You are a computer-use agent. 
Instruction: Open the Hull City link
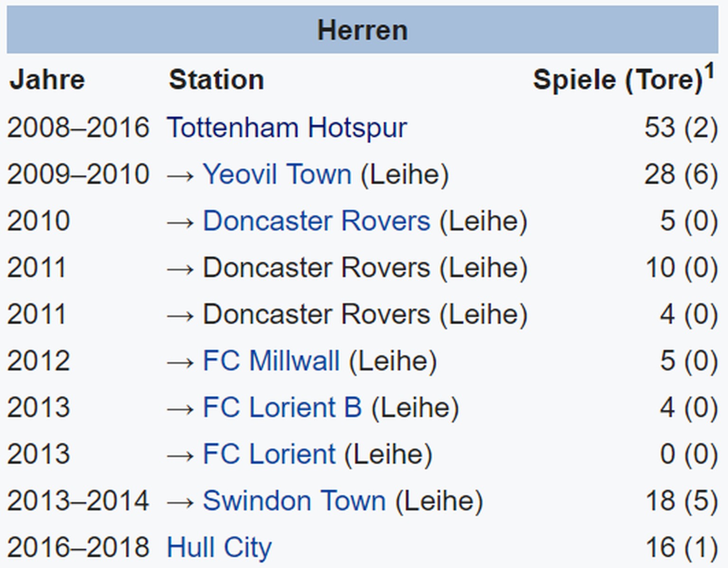219,547
